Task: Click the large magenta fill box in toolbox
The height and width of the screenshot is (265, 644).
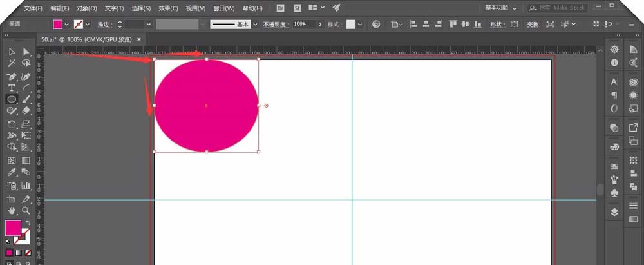Action: point(13,228)
